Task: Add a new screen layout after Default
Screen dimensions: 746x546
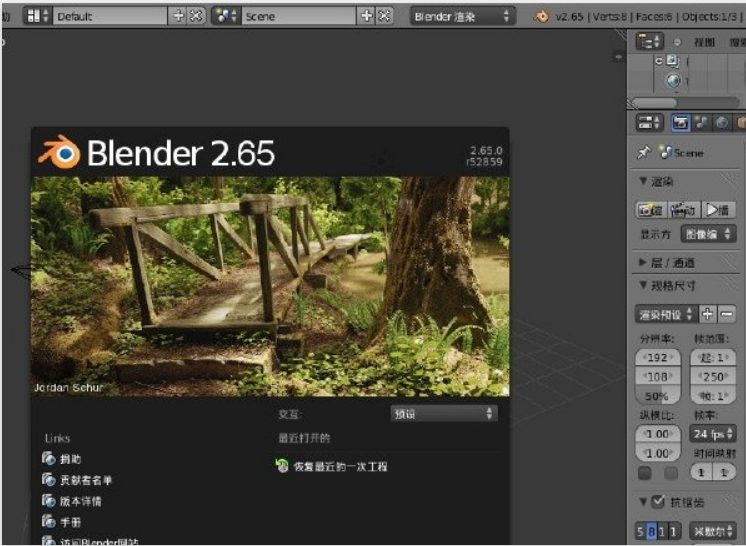Action: click(178, 16)
